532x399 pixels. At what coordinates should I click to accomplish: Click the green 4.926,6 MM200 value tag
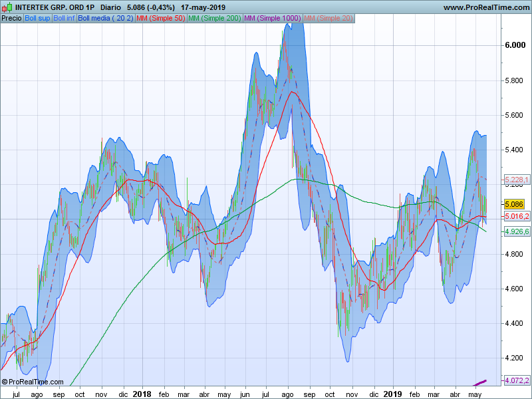(517, 231)
